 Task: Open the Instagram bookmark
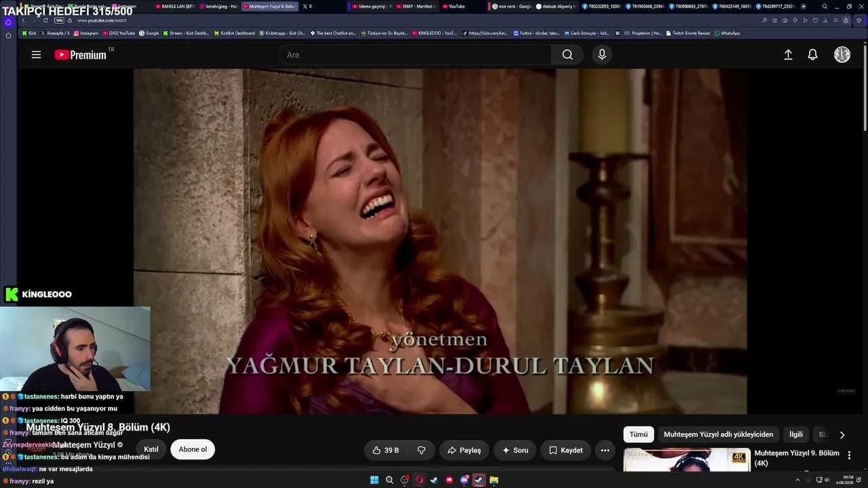pyautogui.click(x=86, y=33)
